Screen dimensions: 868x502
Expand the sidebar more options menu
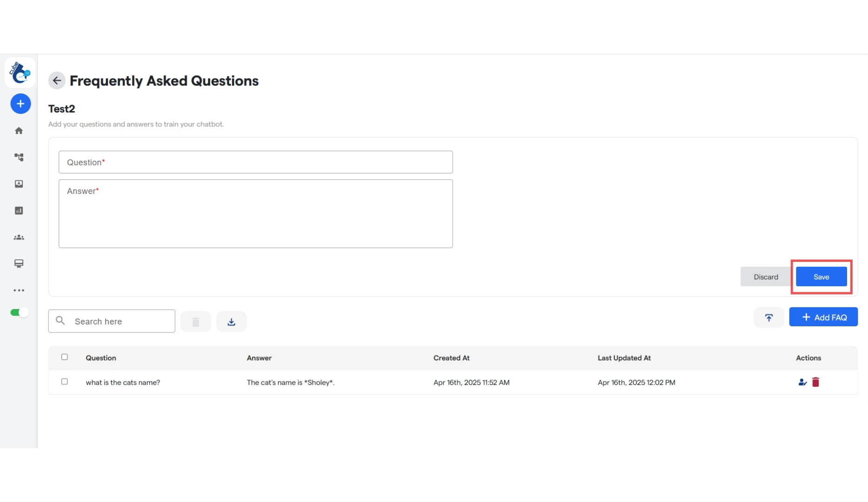[19, 290]
